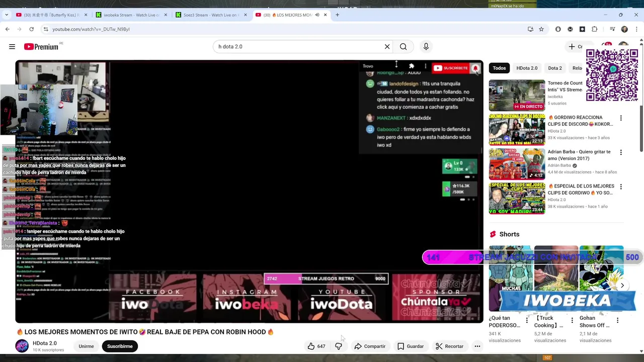644x362 pixels.
Task: Open Truck Cooking short title
Action: [549, 322]
